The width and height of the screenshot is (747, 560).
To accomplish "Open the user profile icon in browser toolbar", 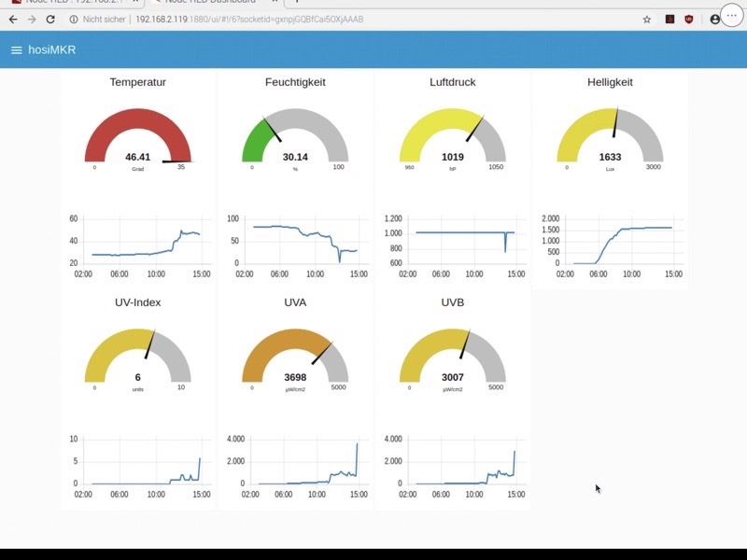I will click(x=715, y=19).
